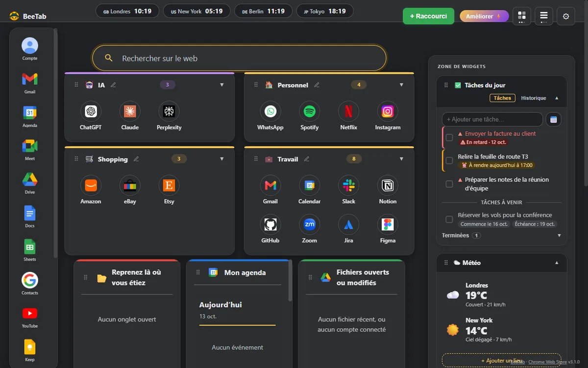The image size is (588, 368).
Task: Edit the Shopping group name pencil
Action: [136, 159]
